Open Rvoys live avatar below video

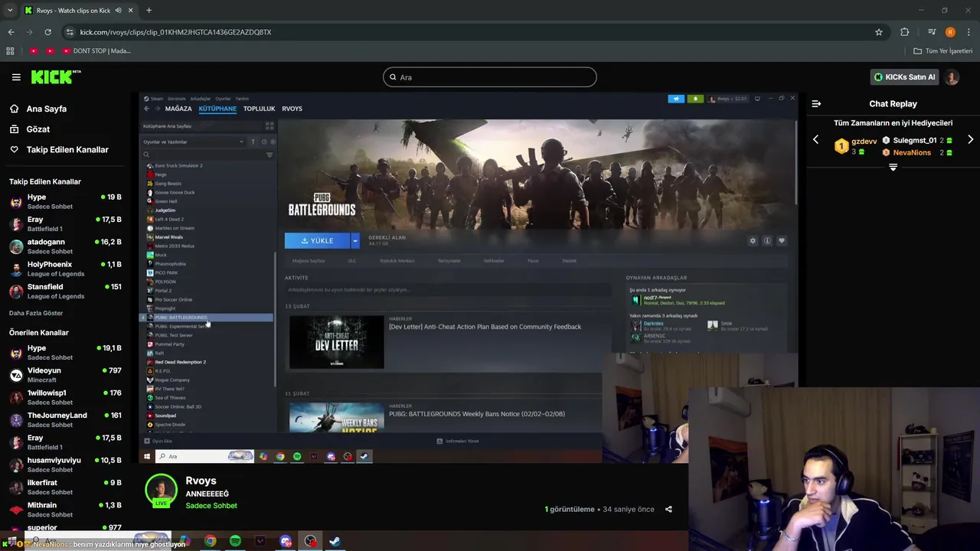[161, 491]
